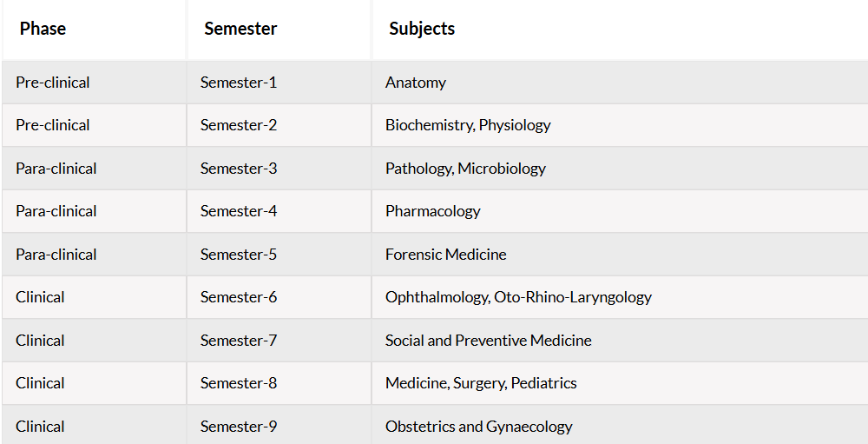Select the Anatomy subject cell

620,82
